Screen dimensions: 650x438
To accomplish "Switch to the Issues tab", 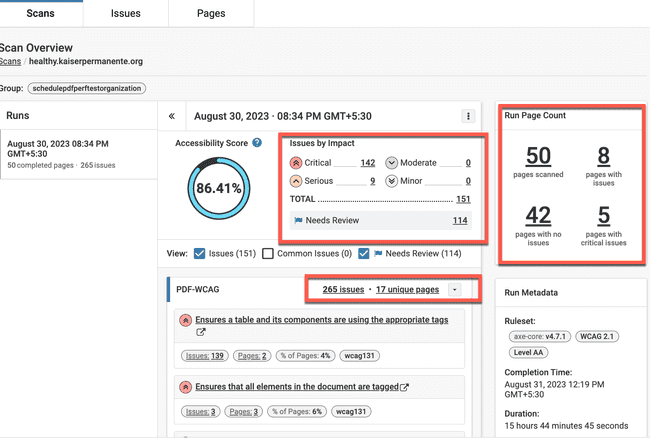I will [125, 13].
